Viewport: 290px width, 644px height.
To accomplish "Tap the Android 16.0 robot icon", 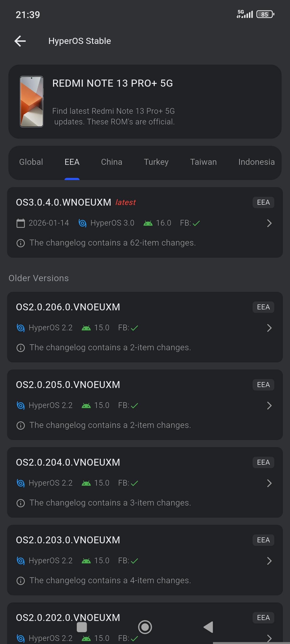I will pos(148,223).
